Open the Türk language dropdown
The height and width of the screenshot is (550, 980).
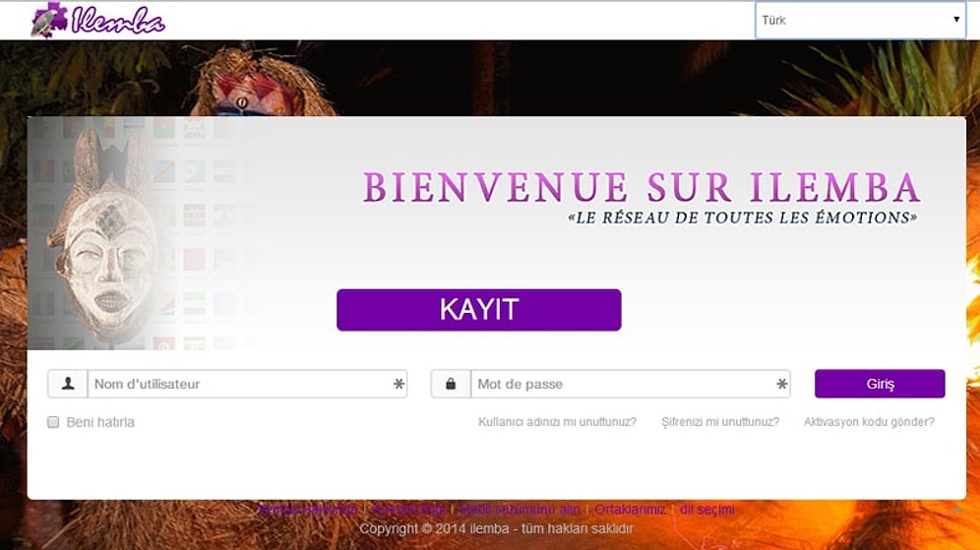tap(859, 20)
